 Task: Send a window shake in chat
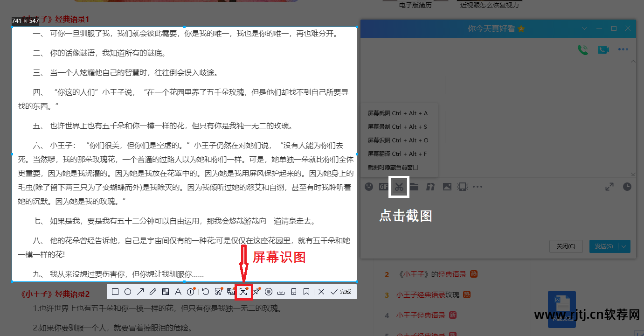click(462, 187)
